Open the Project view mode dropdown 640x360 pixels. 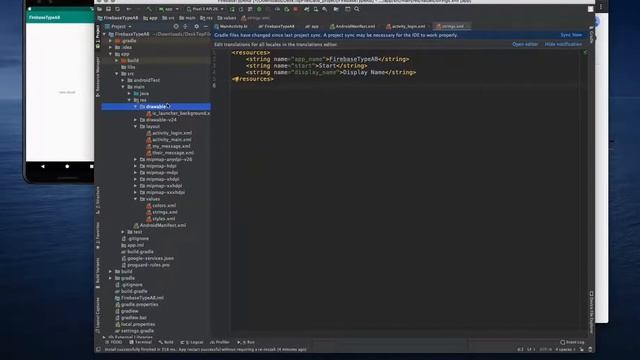[x=118, y=27]
